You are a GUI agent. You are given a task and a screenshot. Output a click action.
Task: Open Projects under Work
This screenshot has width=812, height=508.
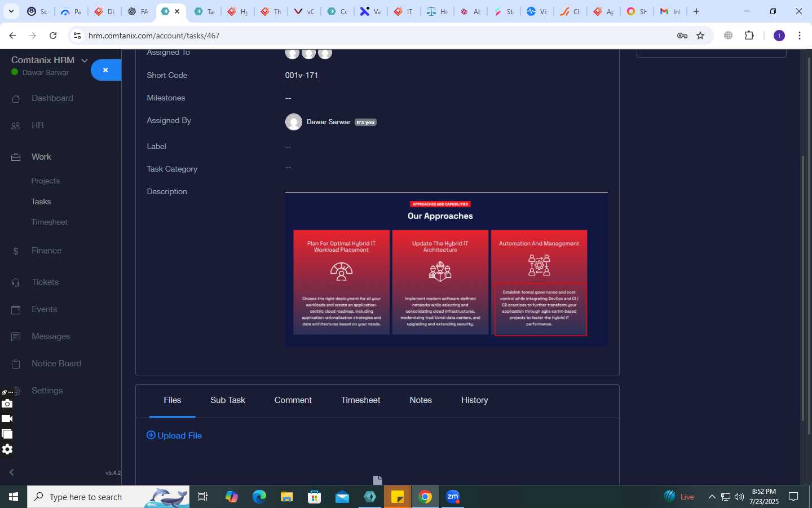[x=46, y=181]
